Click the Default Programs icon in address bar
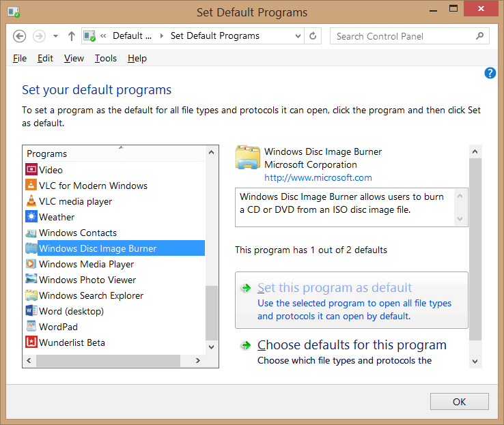Viewport: 504px width, 425px height. pyautogui.click(x=89, y=36)
